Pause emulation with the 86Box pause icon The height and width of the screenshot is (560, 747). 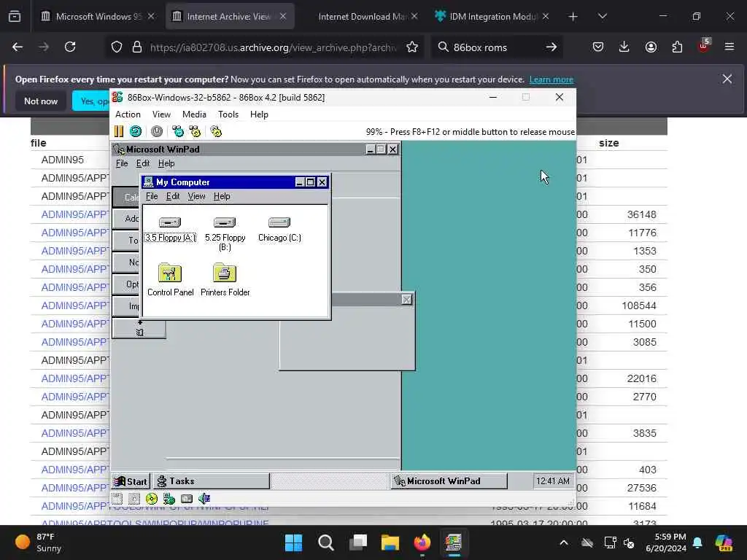[x=119, y=131]
